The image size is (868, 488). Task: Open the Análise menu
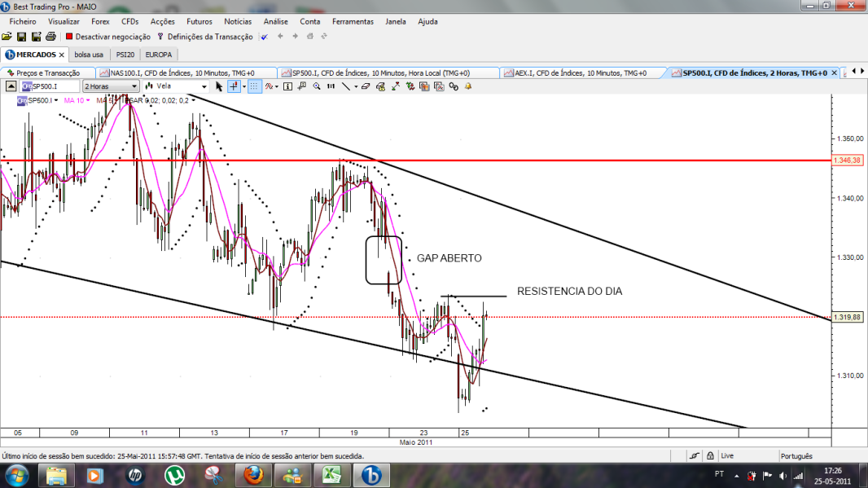click(276, 22)
